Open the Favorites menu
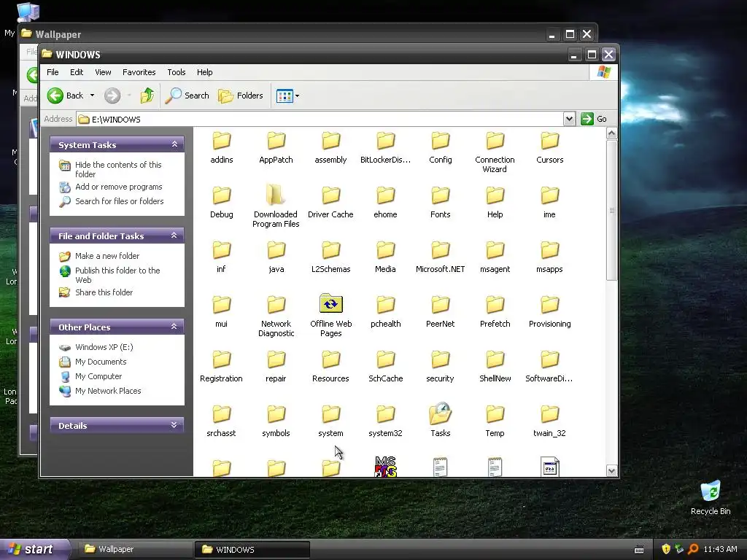 point(139,72)
